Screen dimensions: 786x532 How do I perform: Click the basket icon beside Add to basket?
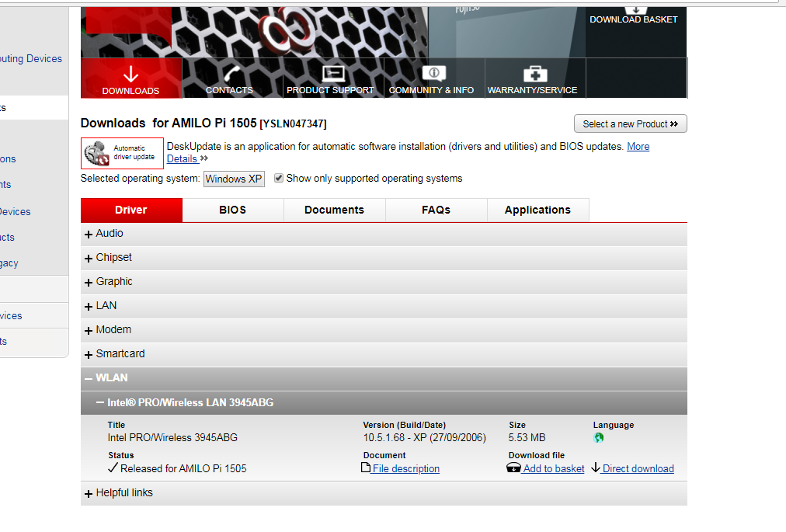(513, 468)
